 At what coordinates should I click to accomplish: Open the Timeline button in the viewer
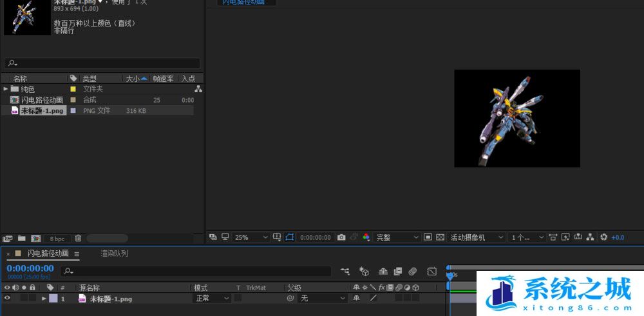click(578, 237)
